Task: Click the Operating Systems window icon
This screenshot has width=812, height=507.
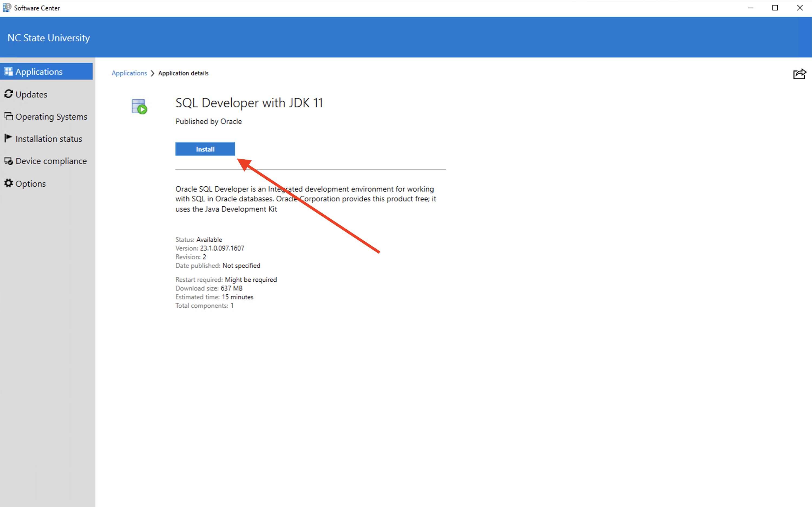Action: coord(8,116)
